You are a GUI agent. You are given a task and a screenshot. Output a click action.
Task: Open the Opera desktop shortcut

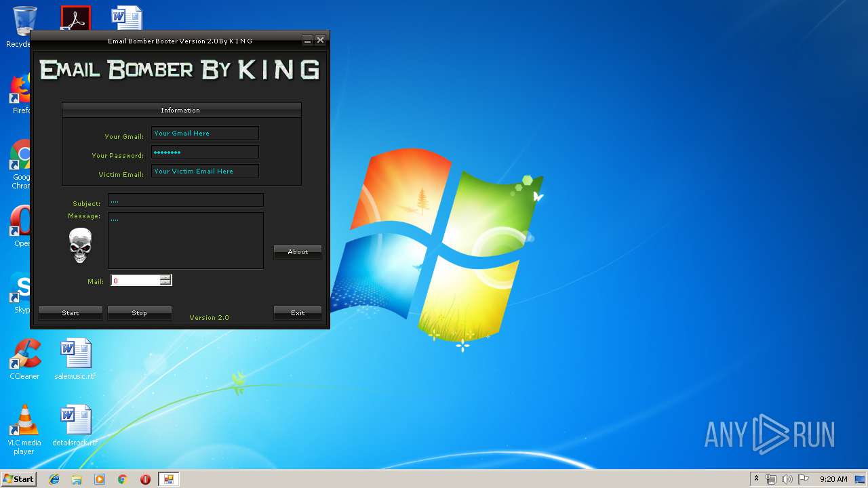click(20, 226)
